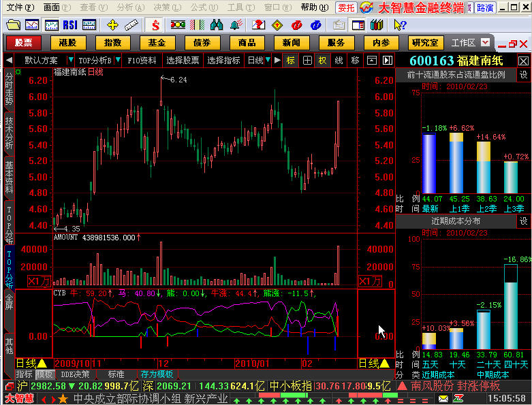
Task: Toggle the 权 adjustment button
Action: click(322, 60)
